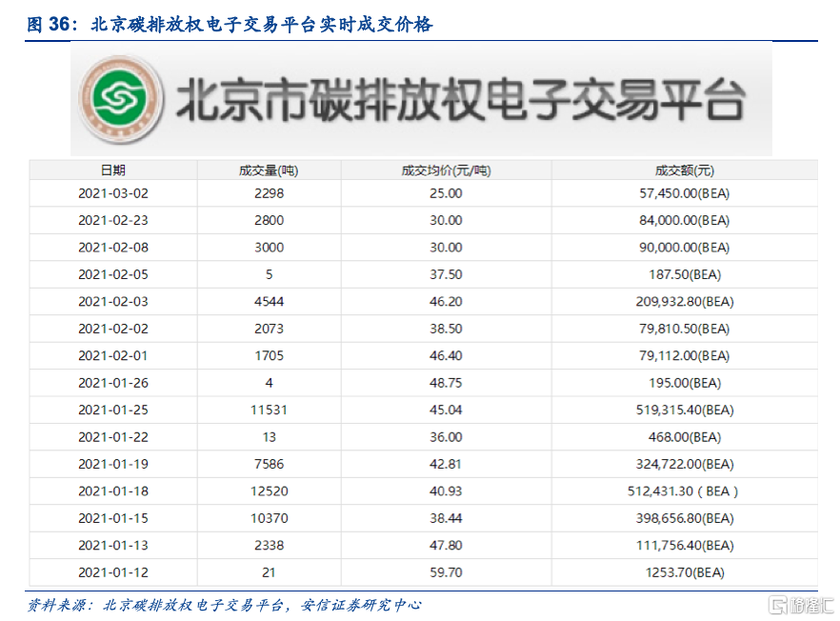Screen dimensions: 840x621
Task: Click the amount 209,932.80(BEA)
Action: [685, 302]
